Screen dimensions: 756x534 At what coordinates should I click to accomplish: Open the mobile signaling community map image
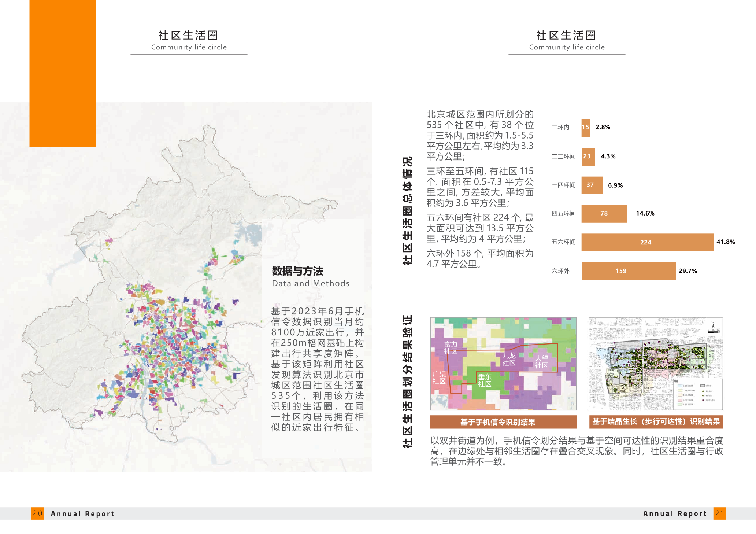[x=503, y=363]
